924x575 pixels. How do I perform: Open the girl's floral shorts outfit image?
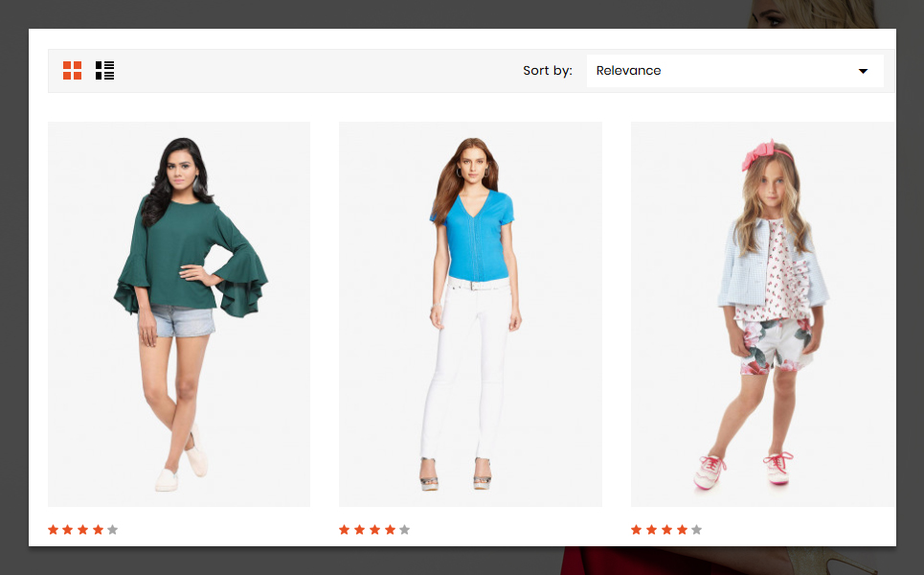763,313
